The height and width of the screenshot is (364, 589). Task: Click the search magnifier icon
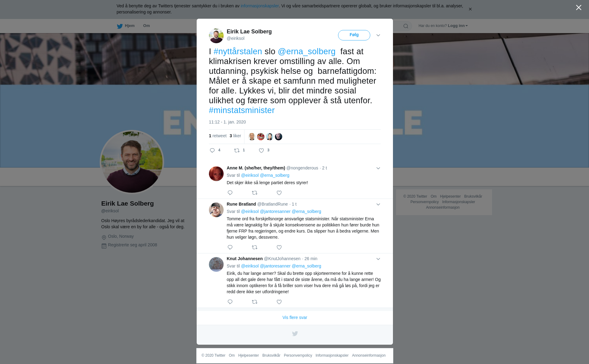point(406,26)
